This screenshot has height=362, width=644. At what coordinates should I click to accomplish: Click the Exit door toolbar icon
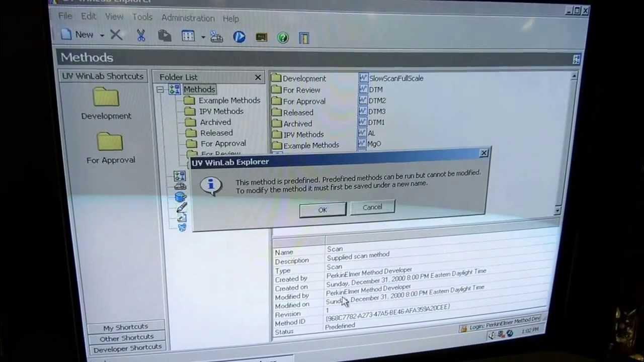coord(304,38)
